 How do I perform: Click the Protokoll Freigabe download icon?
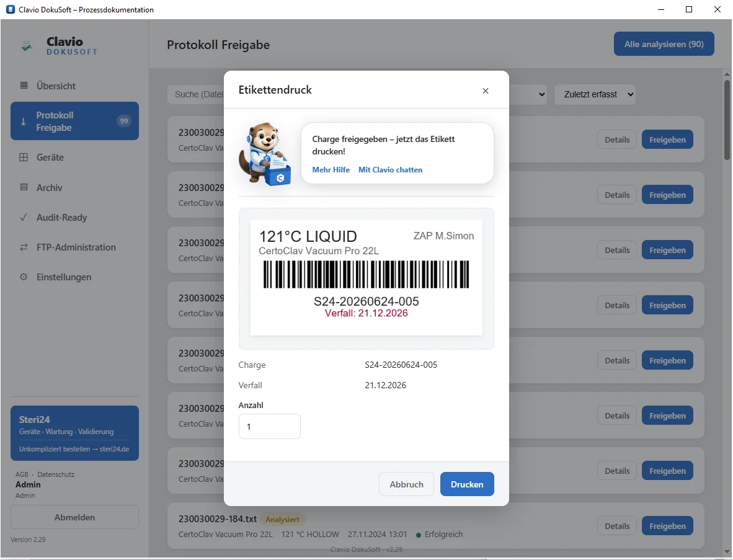click(23, 121)
